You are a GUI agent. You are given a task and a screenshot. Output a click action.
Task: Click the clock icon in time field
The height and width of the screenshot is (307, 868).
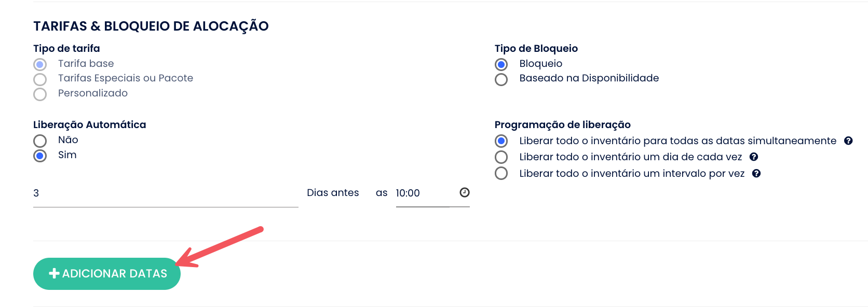[465, 192]
